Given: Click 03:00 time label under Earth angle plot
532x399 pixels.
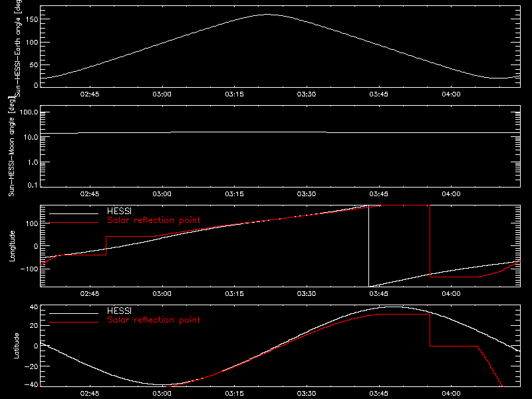Looking at the screenshot, I should pyautogui.click(x=162, y=94).
